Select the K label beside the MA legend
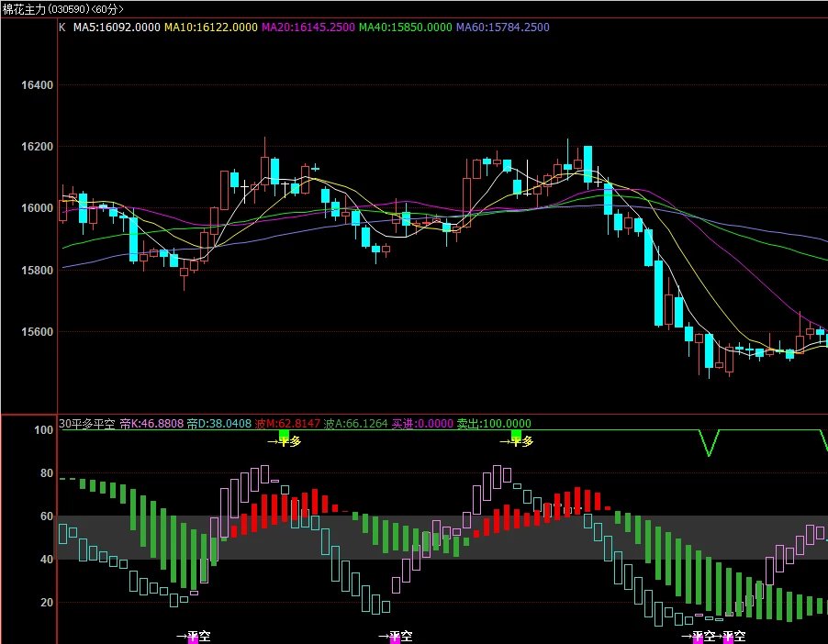The width and height of the screenshot is (828, 644). [62, 28]
